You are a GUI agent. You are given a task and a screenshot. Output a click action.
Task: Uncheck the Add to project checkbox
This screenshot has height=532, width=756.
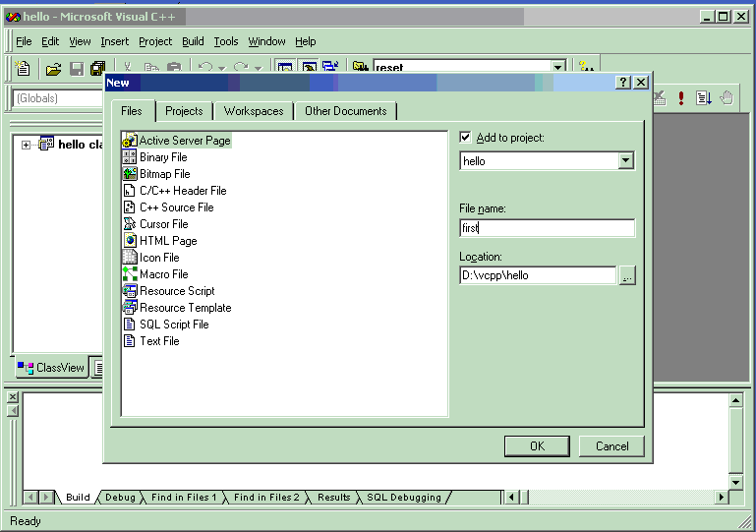pos(465,138)
